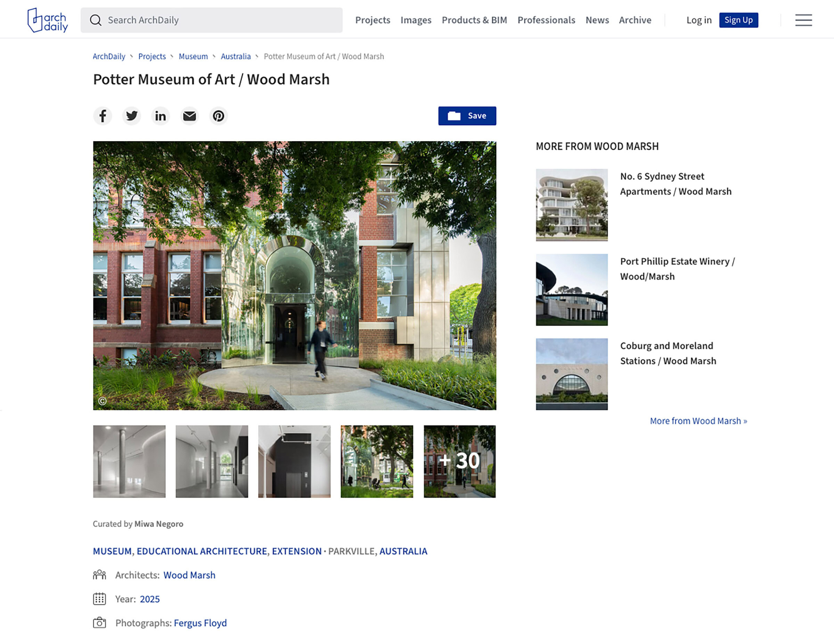Screen dimensions: 834x644
Task: Open the Professionals menu item
Action: click(x=546, y=20)
